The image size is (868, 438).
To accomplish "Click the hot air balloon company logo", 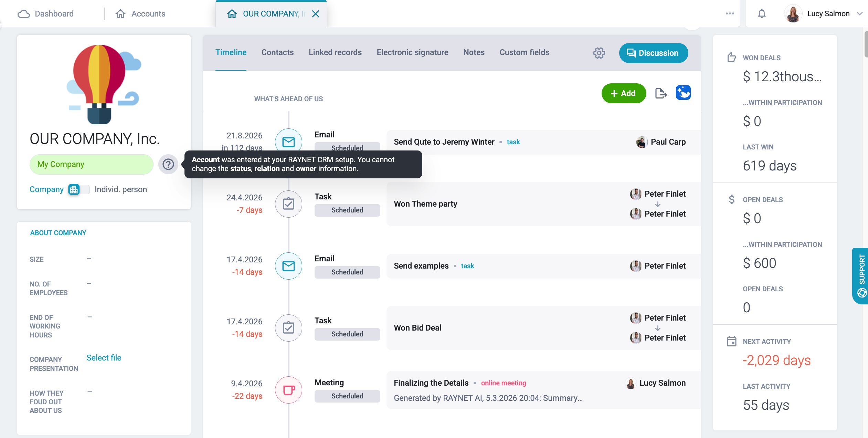I will [104, 84].
